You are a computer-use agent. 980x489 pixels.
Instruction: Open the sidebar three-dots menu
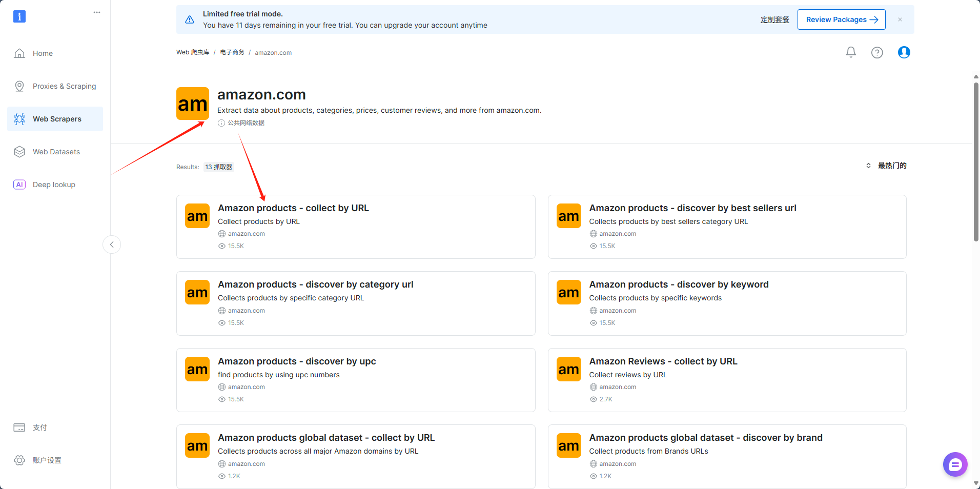(x=97, y=12)
